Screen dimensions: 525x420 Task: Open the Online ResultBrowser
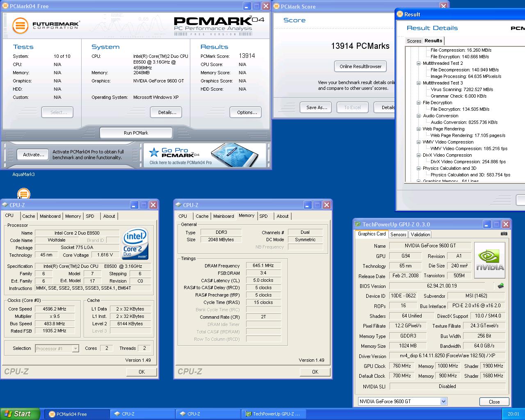coord(361,66)
